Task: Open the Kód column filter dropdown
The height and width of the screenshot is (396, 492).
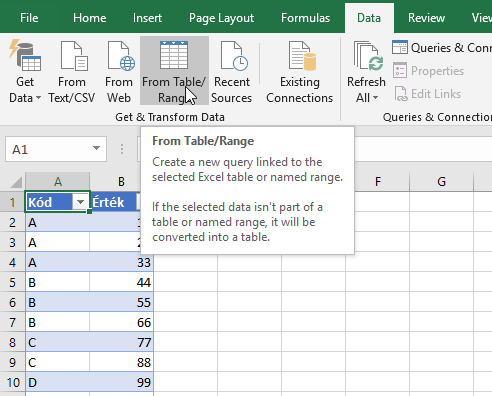Action: click(80, 202)
